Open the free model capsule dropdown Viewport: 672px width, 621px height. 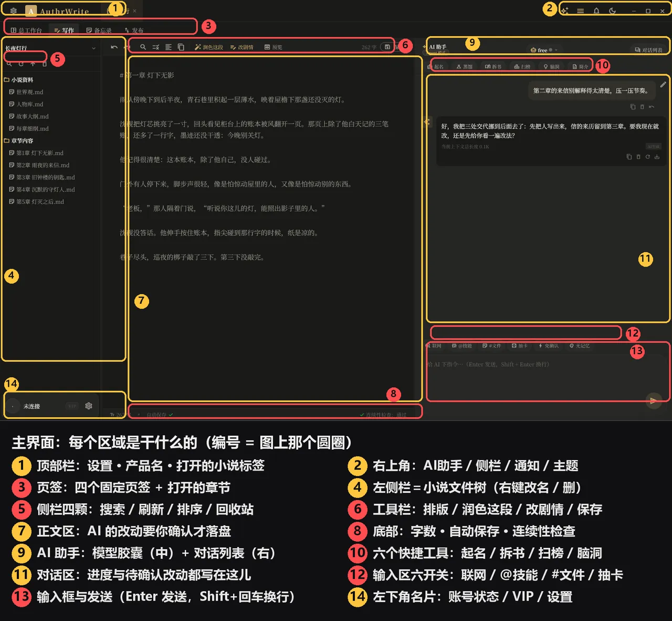pyautogui.click(x=544, y=50)
